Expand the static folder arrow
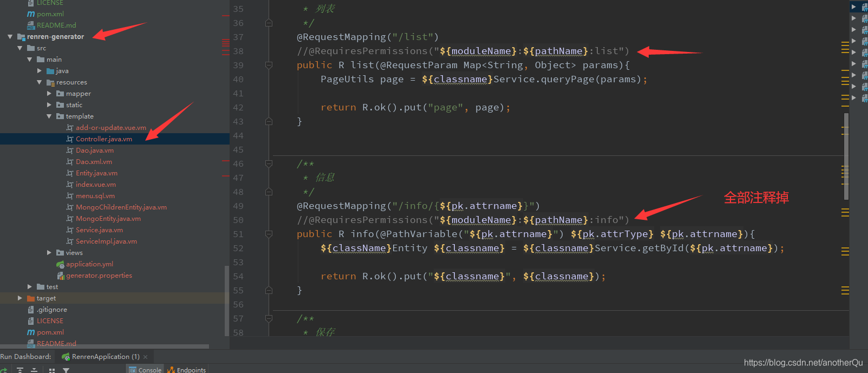 (x=49, y=105)
